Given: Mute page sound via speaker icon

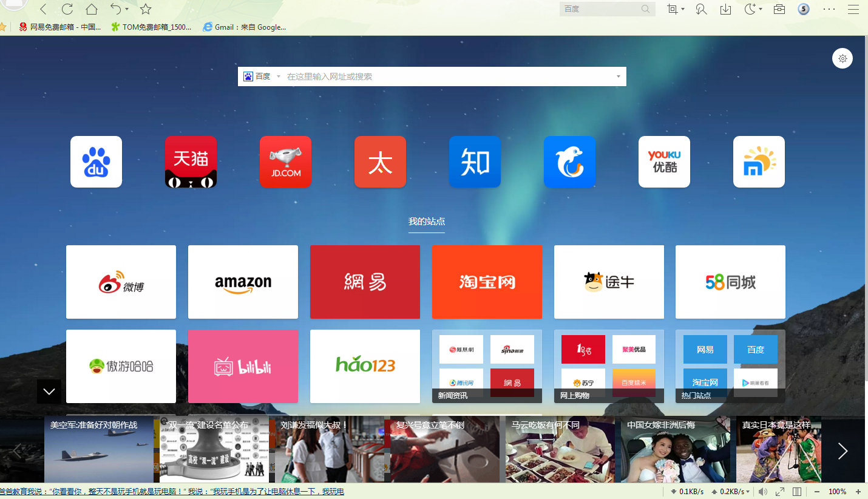Looking at the screenshot, I should point(762,492).
